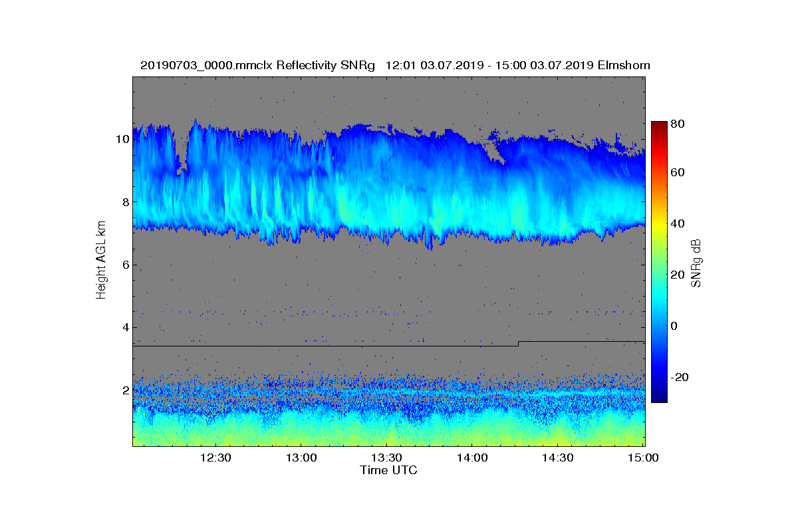Click the 13:30 time tick label
This screenshot has height=532, width=798.
point(386,458)
